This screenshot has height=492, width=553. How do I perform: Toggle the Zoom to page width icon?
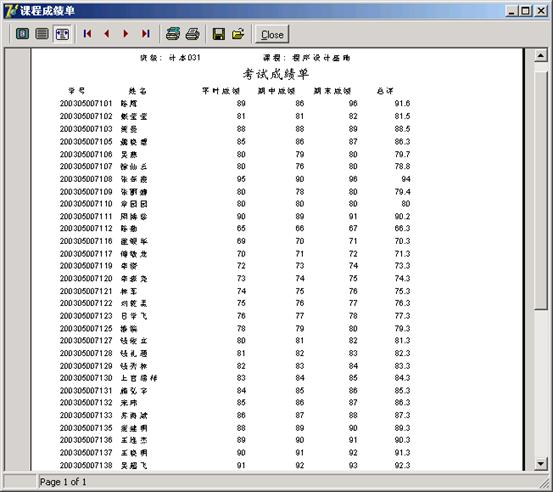(62, 34)
